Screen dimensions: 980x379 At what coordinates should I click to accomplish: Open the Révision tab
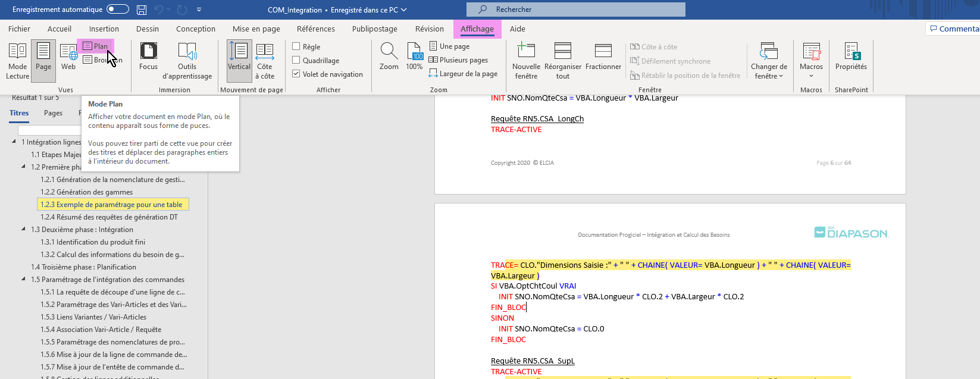(x=430, y=29)
